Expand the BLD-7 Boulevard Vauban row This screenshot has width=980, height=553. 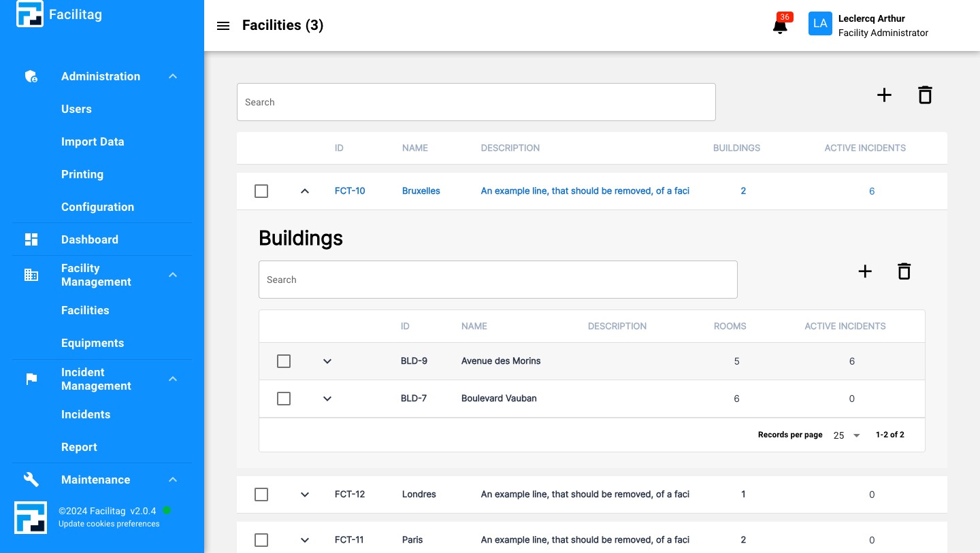[327, 399]
